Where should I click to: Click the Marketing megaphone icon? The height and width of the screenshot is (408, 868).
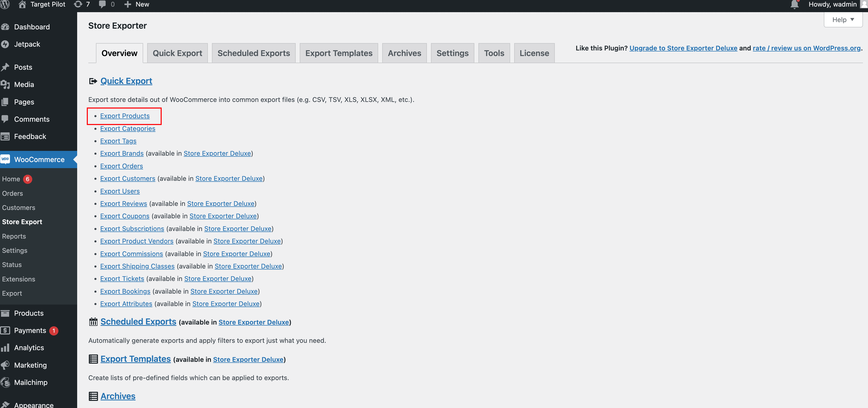[5, 365]
